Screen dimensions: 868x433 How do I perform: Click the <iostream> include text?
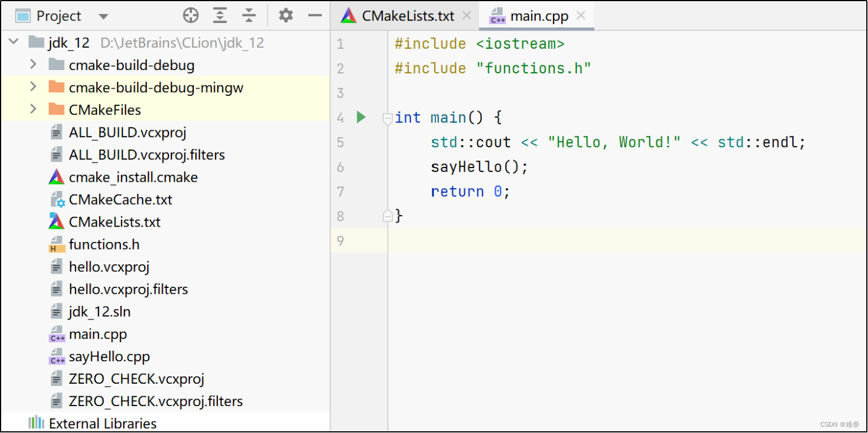coord(520,44)
